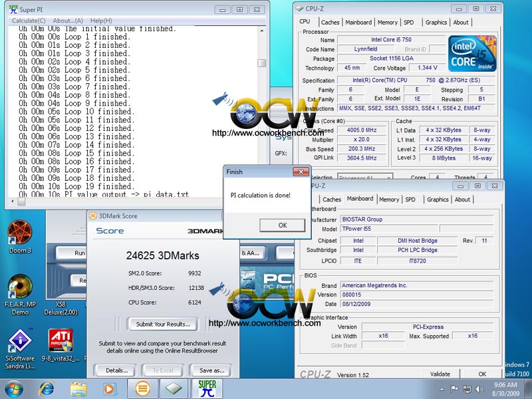Click OK button in the lower CPU-Z window
The image size is (532, 399).
pos(482,374)
